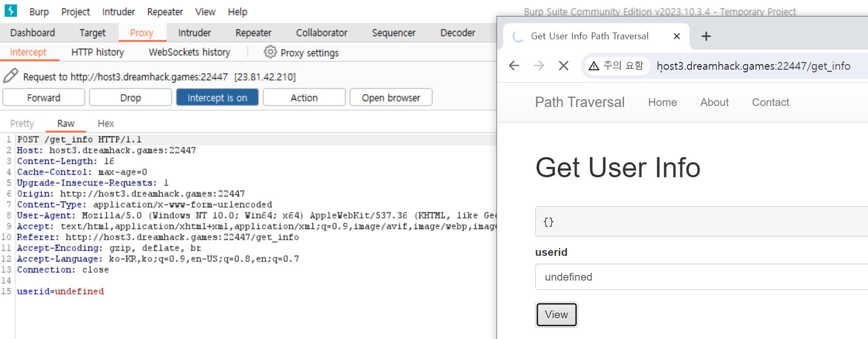
Task: Click the Path Traversal brand link
Action: coord(580,102)
